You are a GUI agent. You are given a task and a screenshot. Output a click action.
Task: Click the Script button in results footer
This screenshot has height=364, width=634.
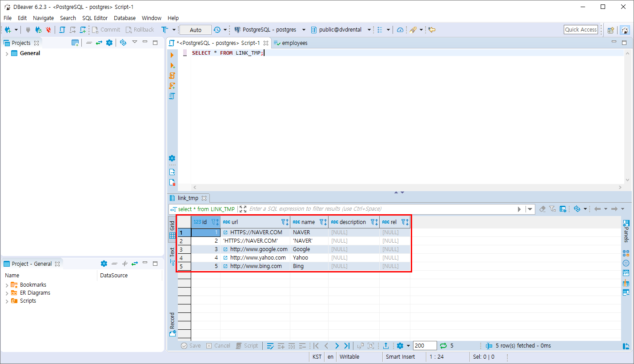coord(247,345)
